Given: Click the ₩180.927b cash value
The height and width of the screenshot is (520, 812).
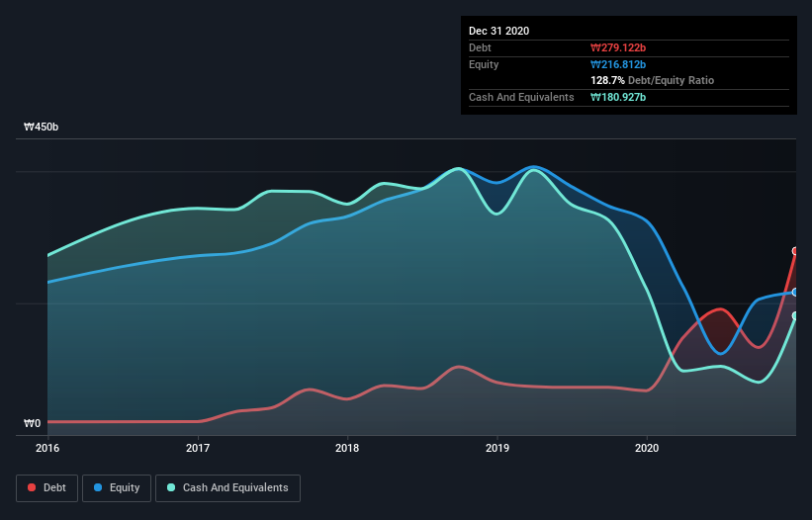Looking at the screenshot, I should click(618, 97).
